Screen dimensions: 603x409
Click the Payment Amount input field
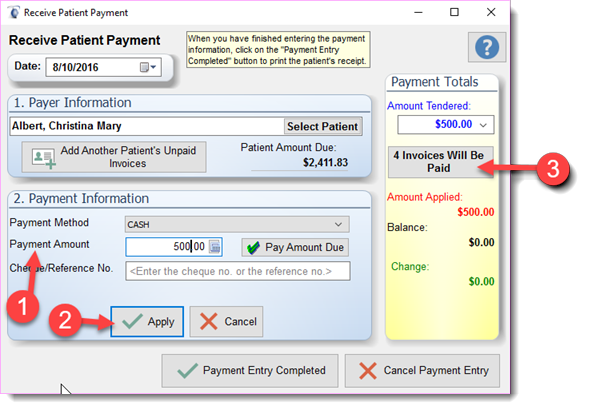point(174,246)
